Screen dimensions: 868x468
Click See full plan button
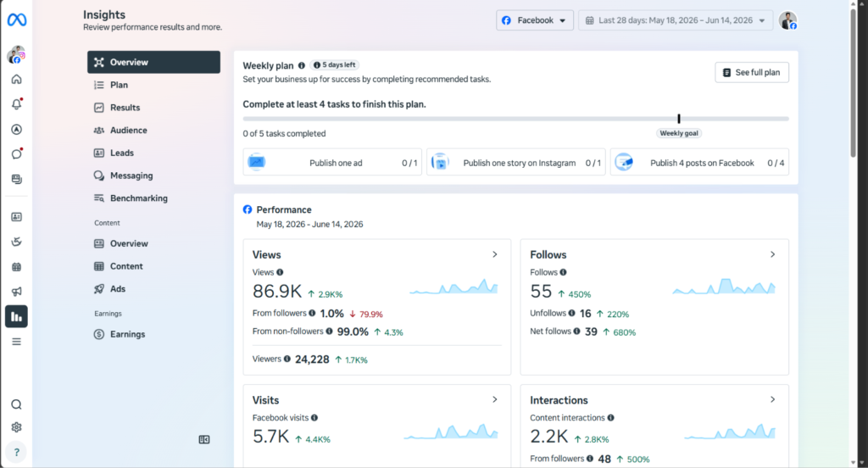click(752, 73)
